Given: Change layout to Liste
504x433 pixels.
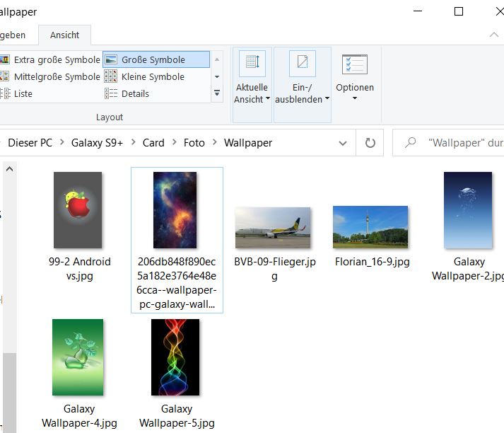Looking at the screenshot, I should [16, 93].
